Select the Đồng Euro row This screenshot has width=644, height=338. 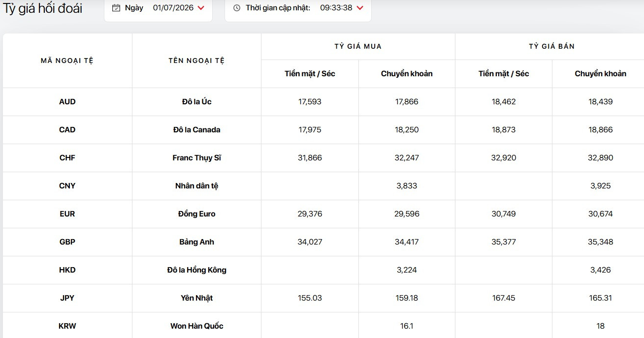click(x=323, y=214)
